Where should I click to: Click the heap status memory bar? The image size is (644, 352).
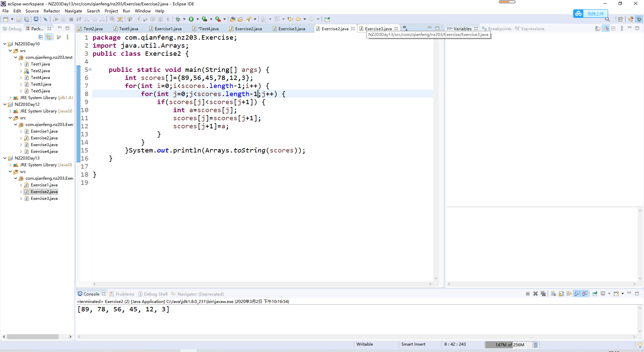[x=508, y=345]
